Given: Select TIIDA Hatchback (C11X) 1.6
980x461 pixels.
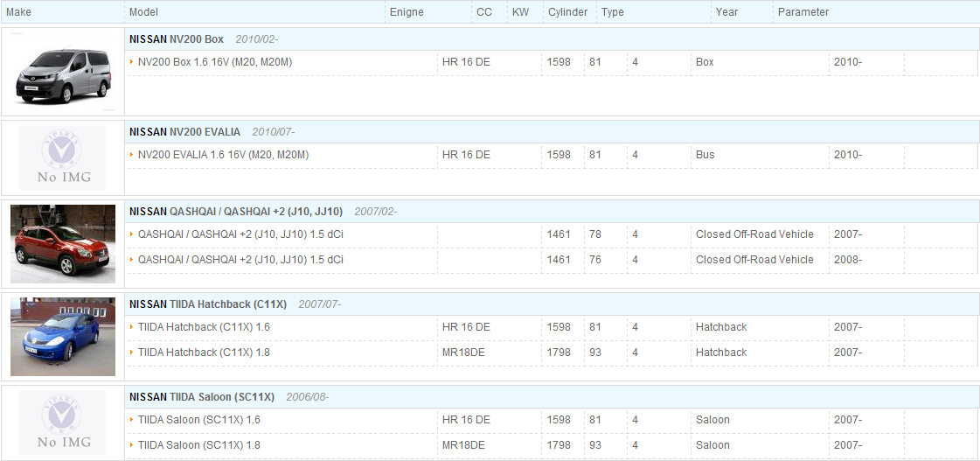Looking at the screenshot, I should tap(204, 326).
